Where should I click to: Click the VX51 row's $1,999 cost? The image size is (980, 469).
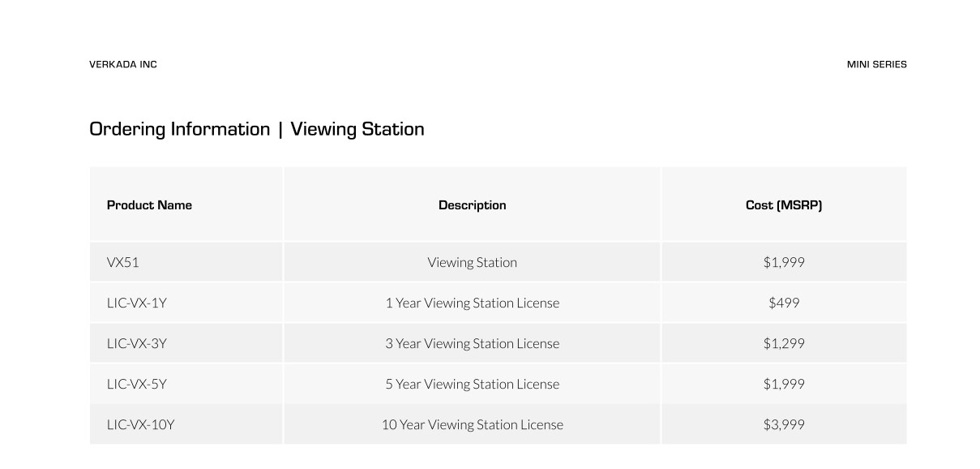pos(783,262)
